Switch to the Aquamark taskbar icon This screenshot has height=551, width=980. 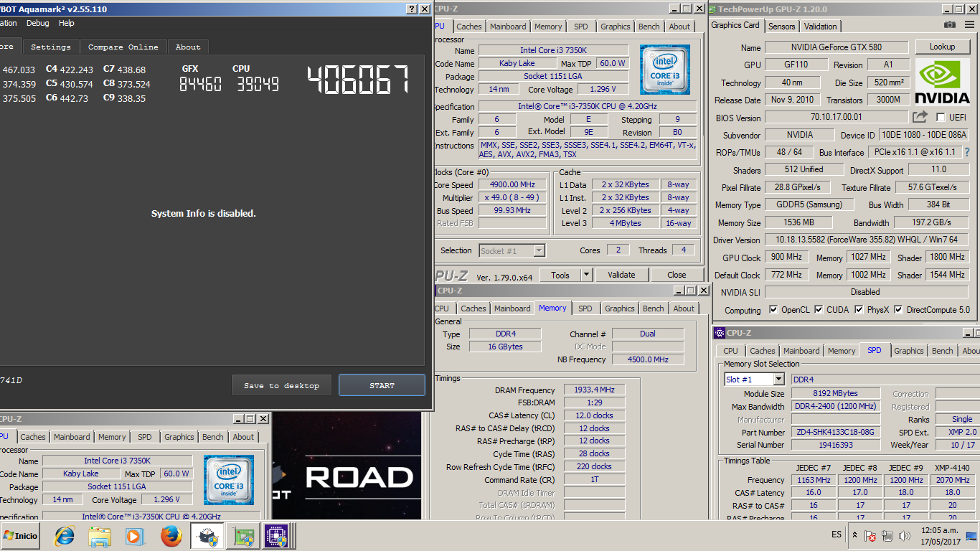click(x=207, y=536)
